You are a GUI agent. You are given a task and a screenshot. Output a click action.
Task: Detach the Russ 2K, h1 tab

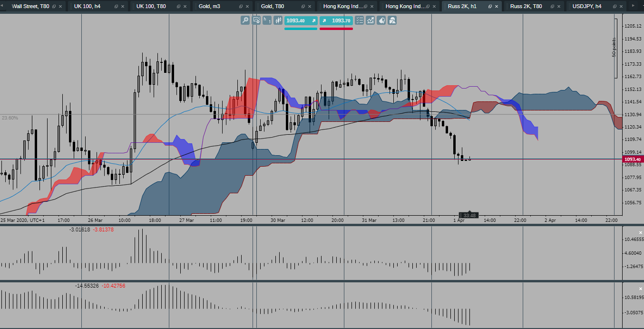[x=490, y=7]
